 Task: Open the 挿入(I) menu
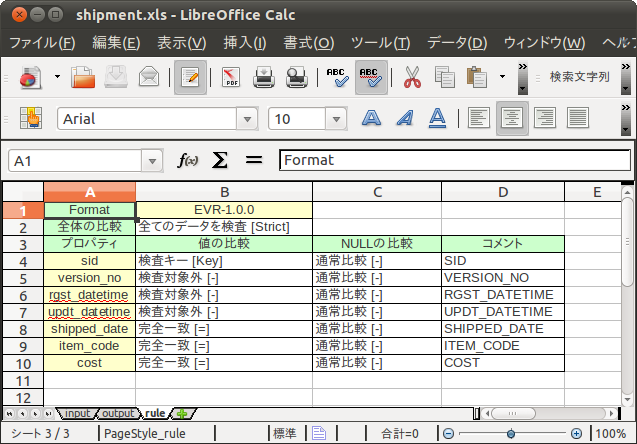[x=245, y=43]
